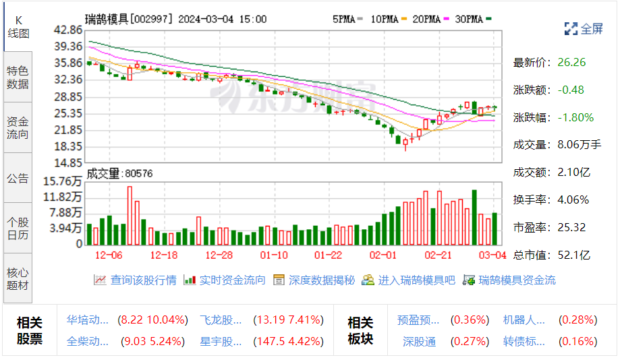This screenshot has width=622, height=364.
Task: Open the 核心题材 tab
Action: click(18, 279)
